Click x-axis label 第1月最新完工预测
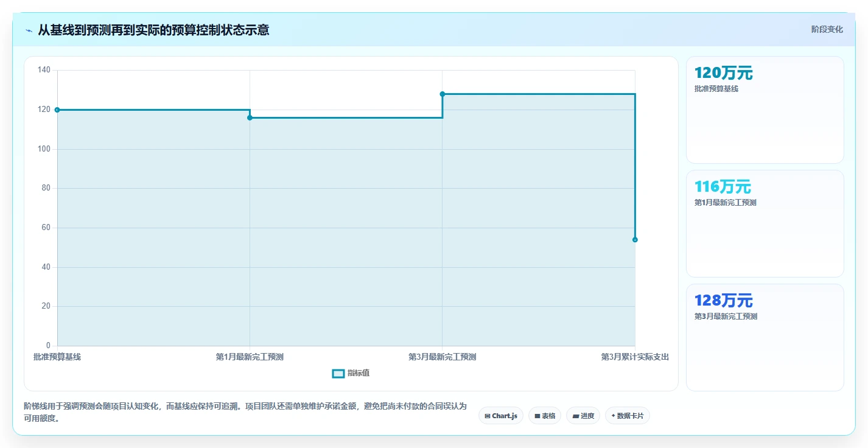Viewport: 868px width, 448px height. (250, 357)
